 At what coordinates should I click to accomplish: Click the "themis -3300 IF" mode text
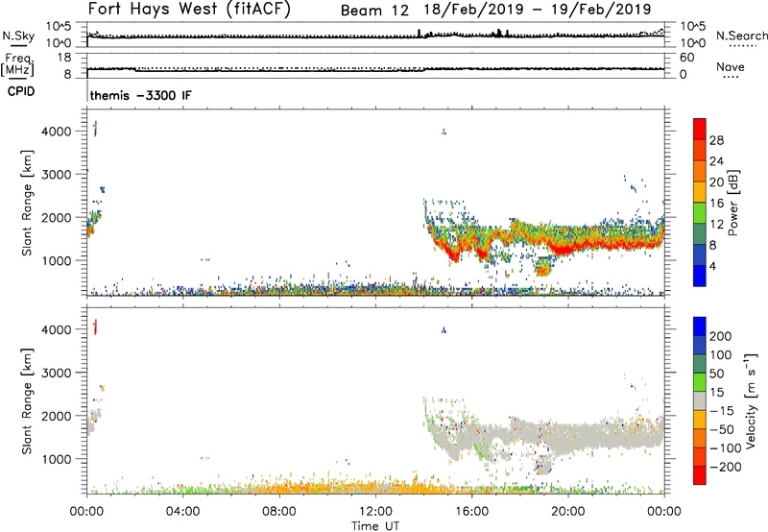pos(141,95)
